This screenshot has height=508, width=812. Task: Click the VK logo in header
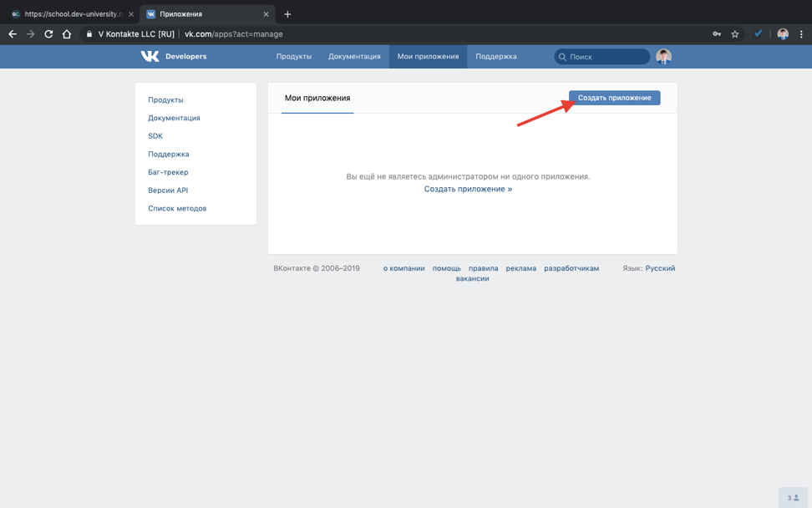tap(150, 57)
